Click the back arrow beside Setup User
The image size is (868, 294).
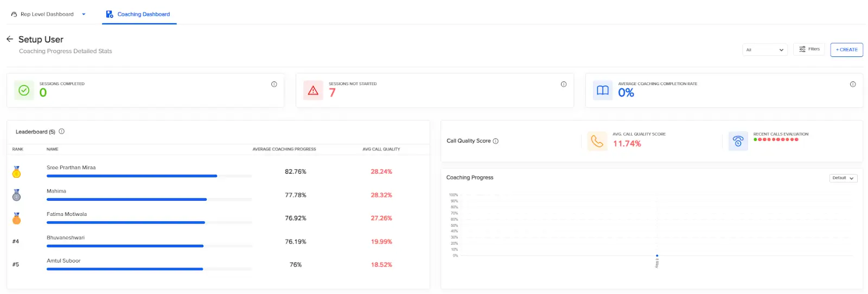point(10,39)
